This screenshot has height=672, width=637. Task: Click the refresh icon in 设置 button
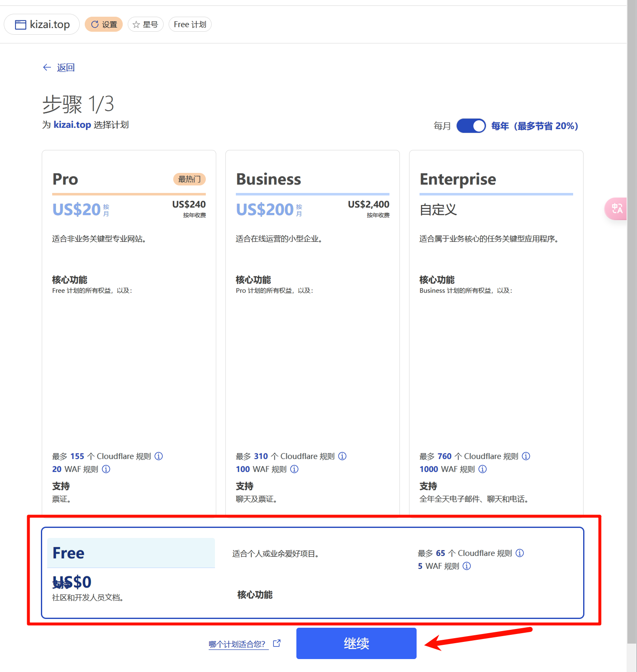click(95, 24)
